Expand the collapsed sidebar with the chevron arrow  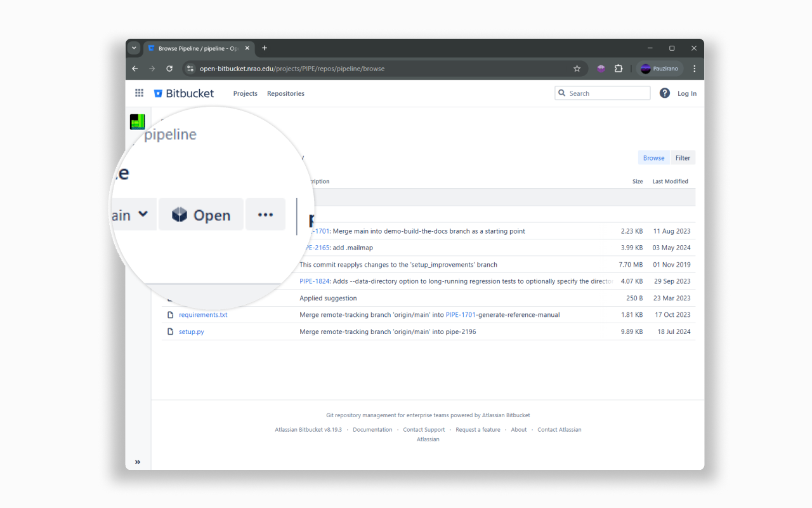pyautogui.click(x=138, y=462)
